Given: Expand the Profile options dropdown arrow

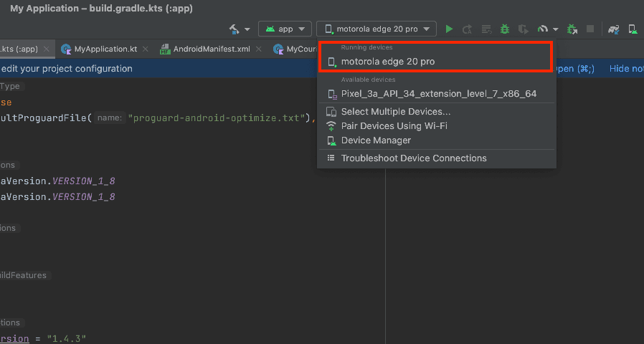Looking at the screenshot, I should 556,29.
